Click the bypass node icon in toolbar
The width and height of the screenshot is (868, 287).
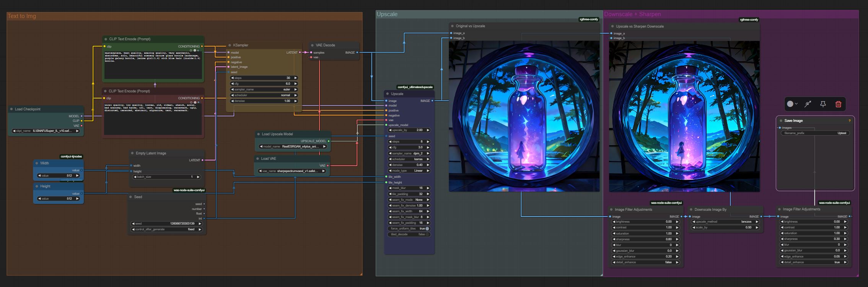pos(808,104)
